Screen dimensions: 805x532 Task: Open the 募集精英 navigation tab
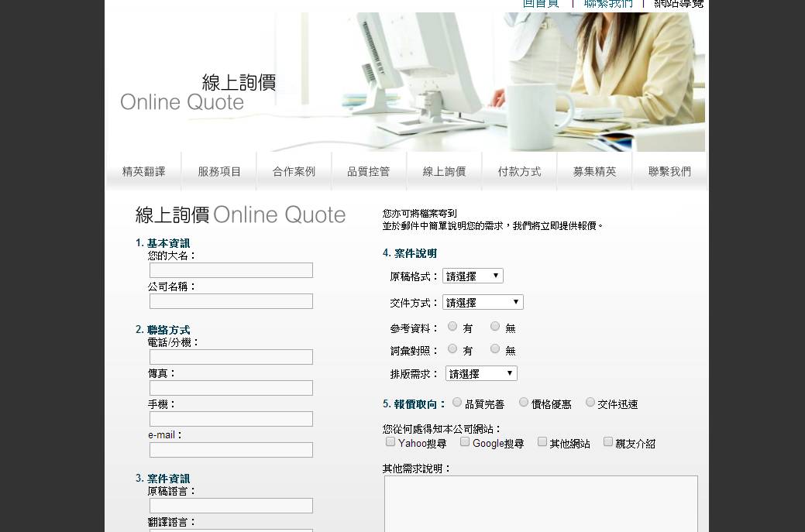coord(594,172)
